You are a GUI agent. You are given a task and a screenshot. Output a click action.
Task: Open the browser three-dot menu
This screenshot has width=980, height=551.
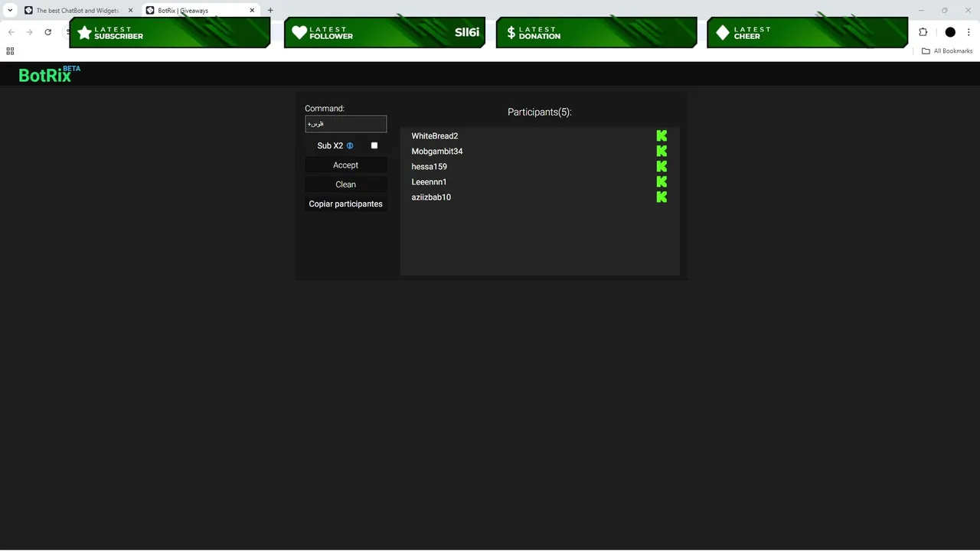coord(969,32)
